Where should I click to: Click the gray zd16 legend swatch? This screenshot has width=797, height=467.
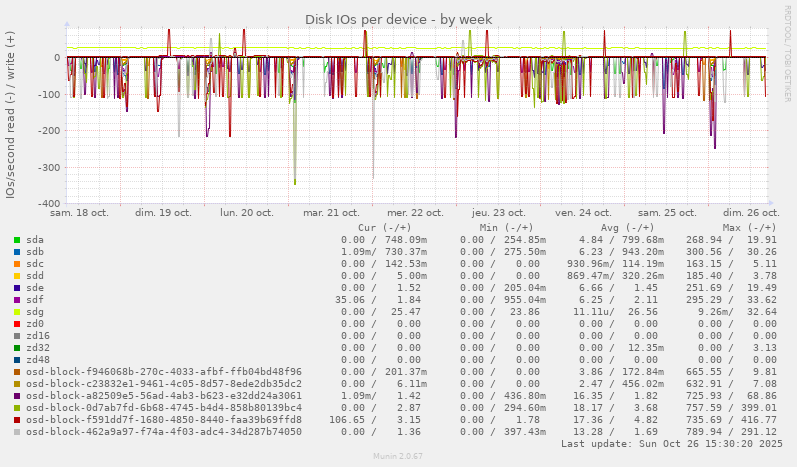click(x=17, y=336)
